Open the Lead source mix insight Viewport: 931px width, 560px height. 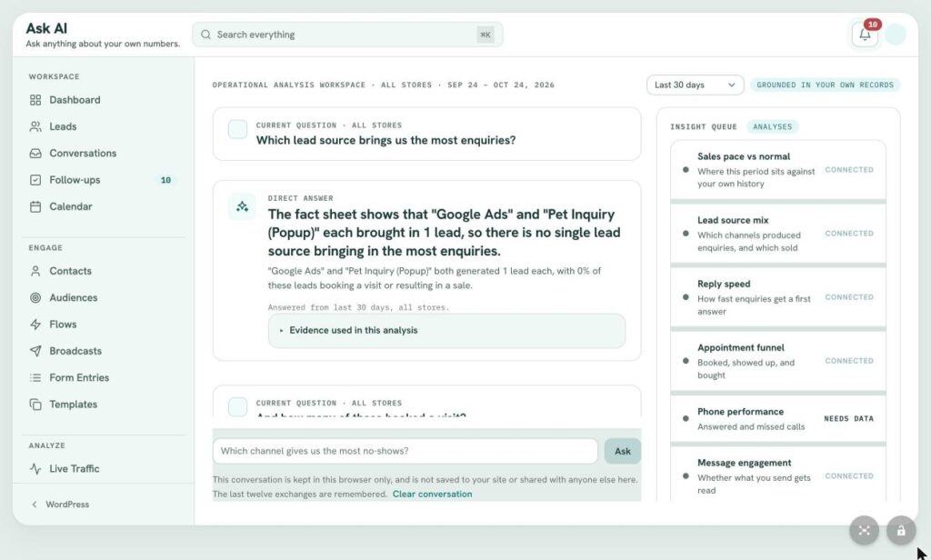pos(778,234)
